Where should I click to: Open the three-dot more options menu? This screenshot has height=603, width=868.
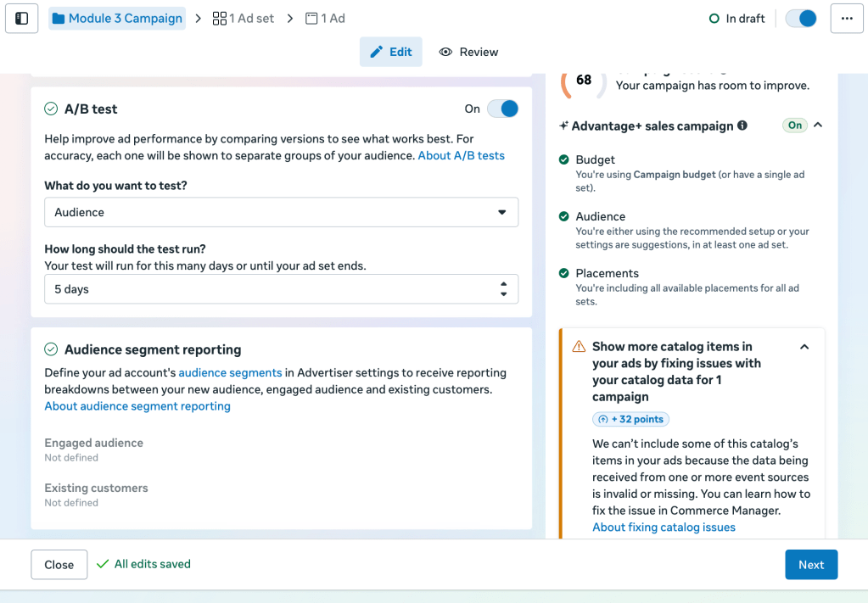(846, 19)
